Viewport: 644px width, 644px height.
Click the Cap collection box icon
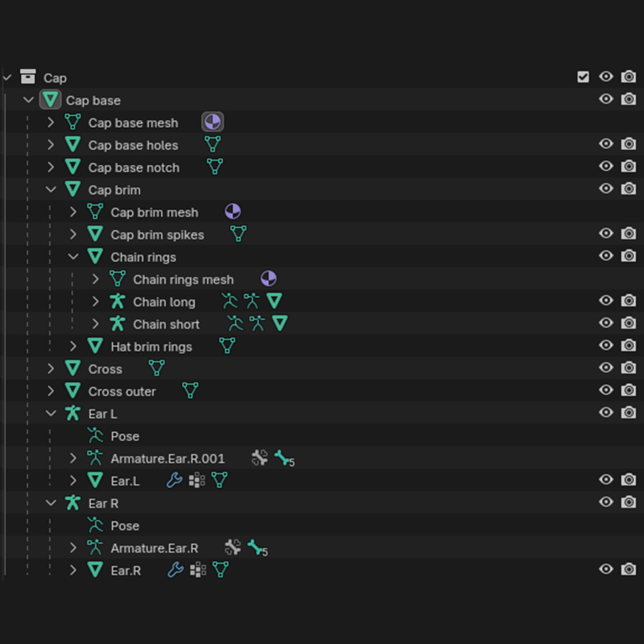(28, 77)
